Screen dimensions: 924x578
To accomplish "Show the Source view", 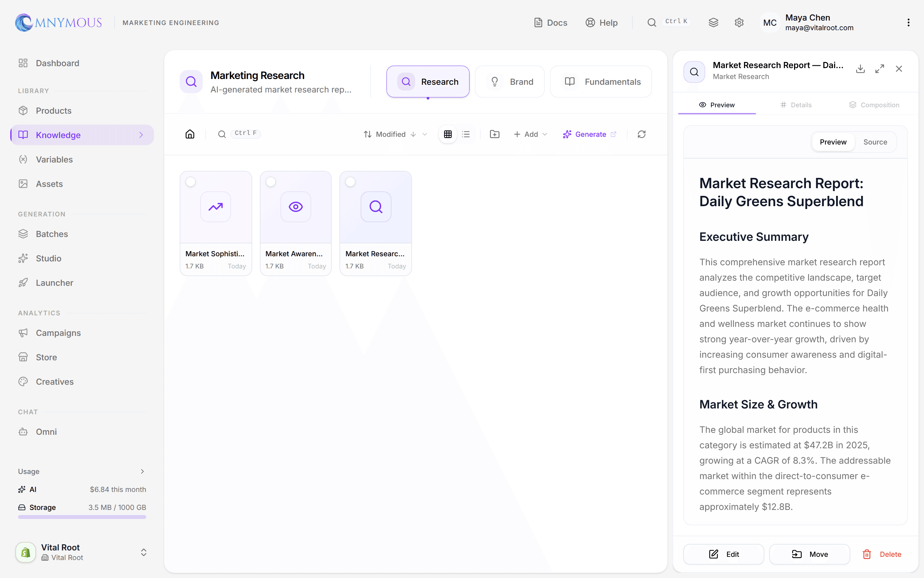I will click(x=875, y=142).
